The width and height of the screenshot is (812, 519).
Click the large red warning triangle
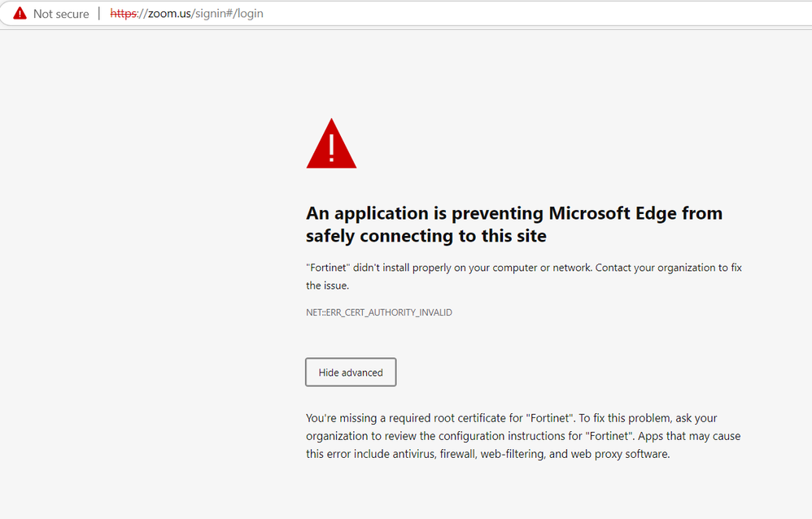pyautogui.click(x=331, y=145)
